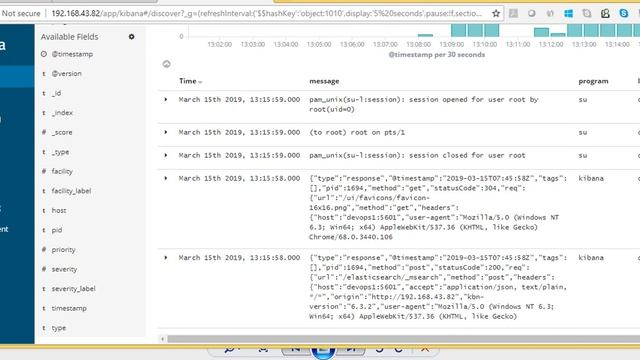Expand the '(to root) root on pts/1' row

click(166, 132)
